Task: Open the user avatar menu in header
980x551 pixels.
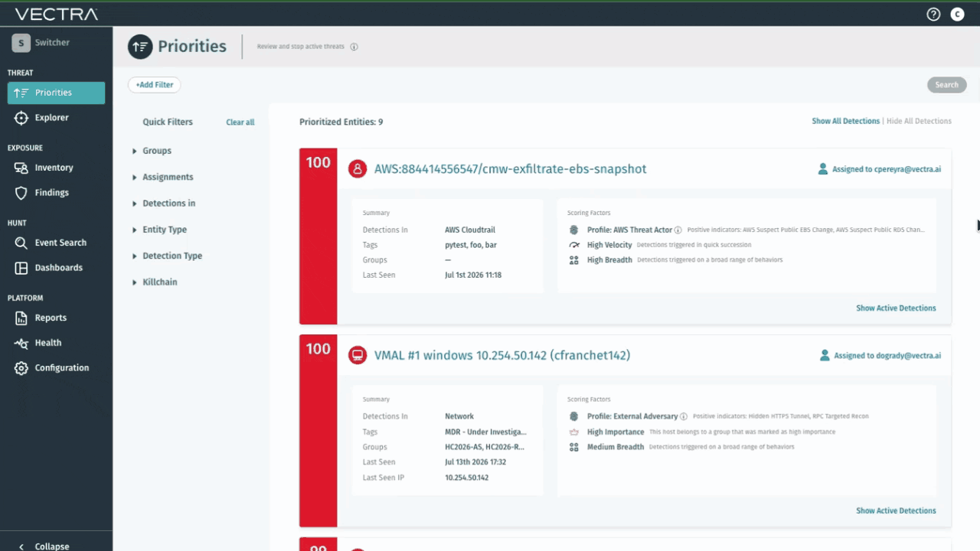Action: [x=957, y=14]
